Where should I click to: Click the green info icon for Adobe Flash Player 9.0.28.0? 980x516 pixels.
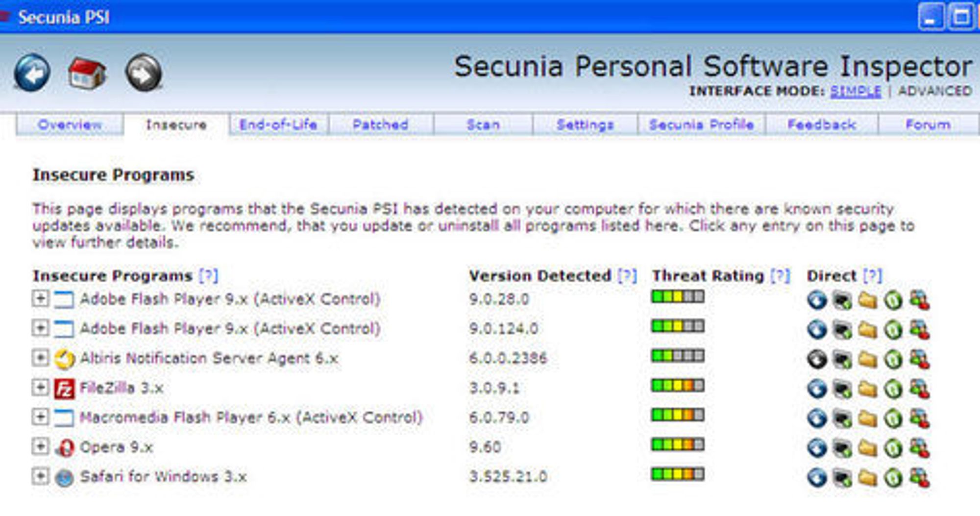(x=893, y=300)
